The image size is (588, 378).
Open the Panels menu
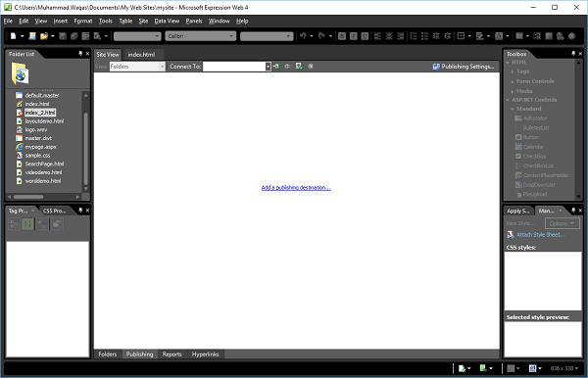point(194,21)
